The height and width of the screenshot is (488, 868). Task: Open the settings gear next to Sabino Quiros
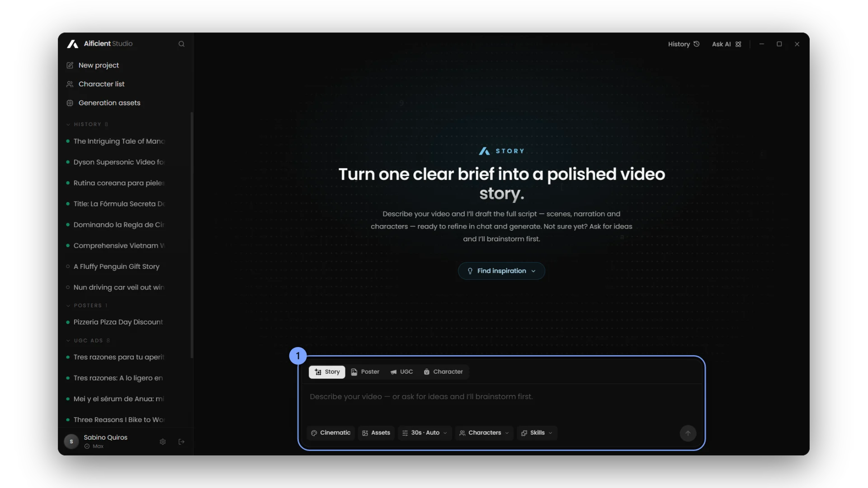coord(163,441)
